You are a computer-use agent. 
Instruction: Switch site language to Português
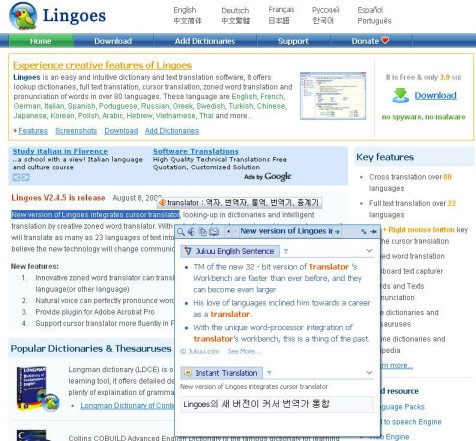pos(375,21)
